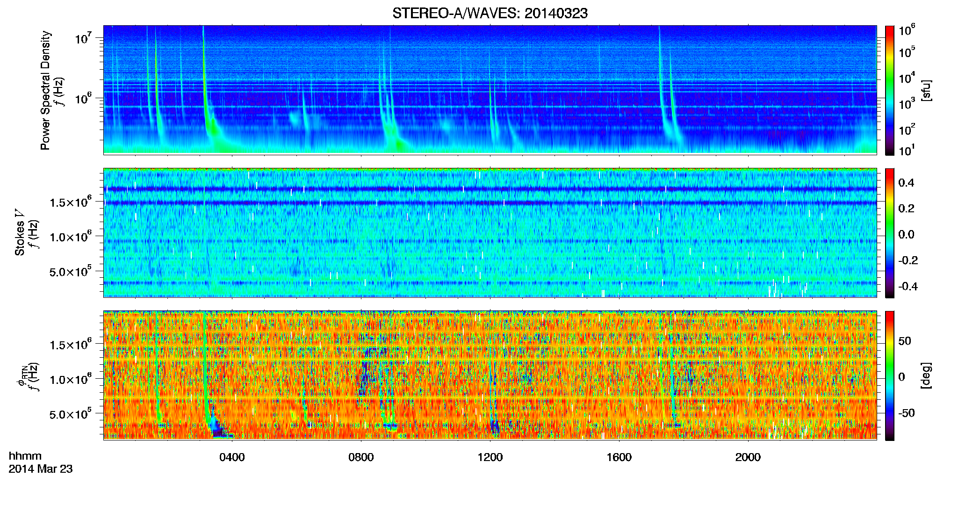This screenshot has width=980, height=505.
Task: Click the 10^6 label on sfu color bar
Action: pyautogui.click(x=907, y=30)
